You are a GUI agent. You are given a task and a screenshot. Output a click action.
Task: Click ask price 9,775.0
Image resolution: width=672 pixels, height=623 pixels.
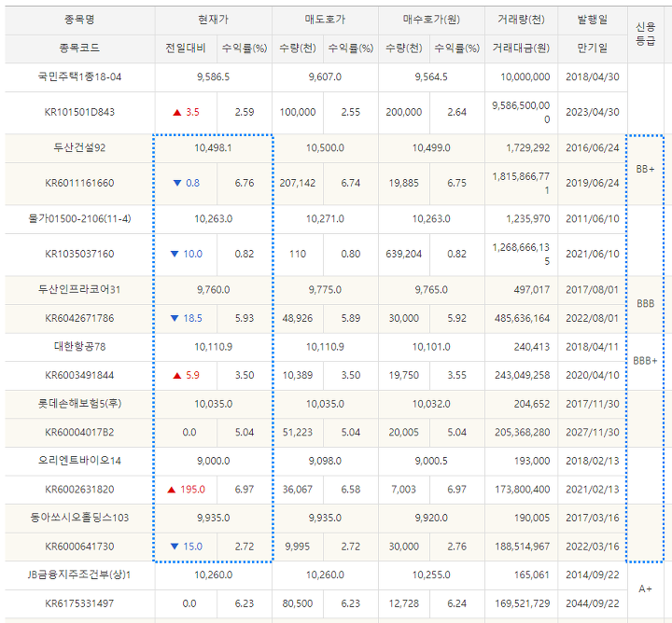325,289
